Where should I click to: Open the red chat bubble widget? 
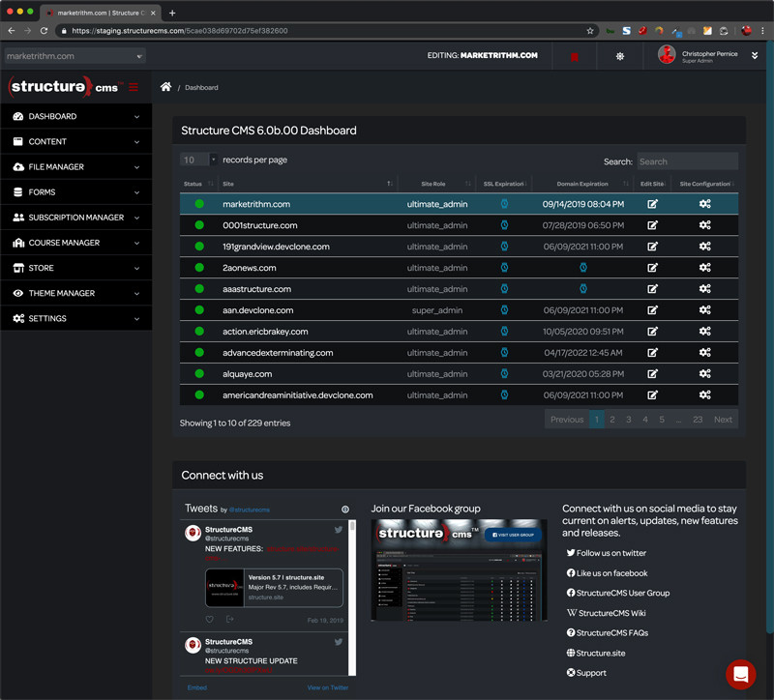[x=741, y=674]
